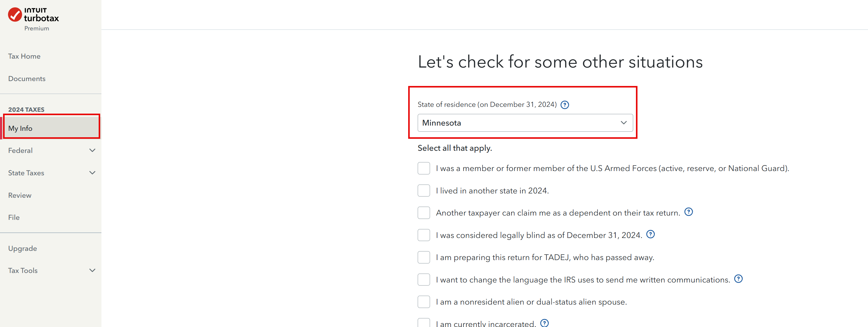The image size is (868, 327).
Task: Tick the nonresident alien spouse checkbox
Action: [424, 302]
